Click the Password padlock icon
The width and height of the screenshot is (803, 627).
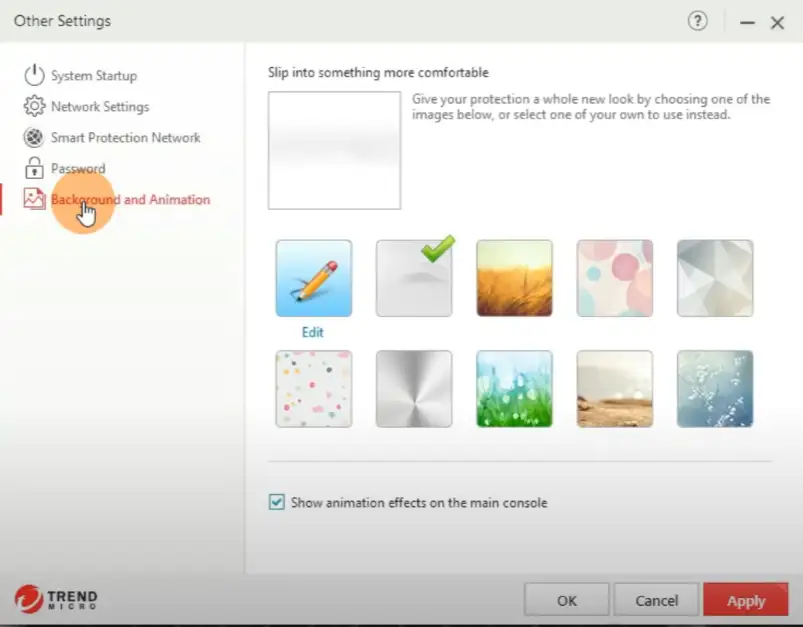35,169
